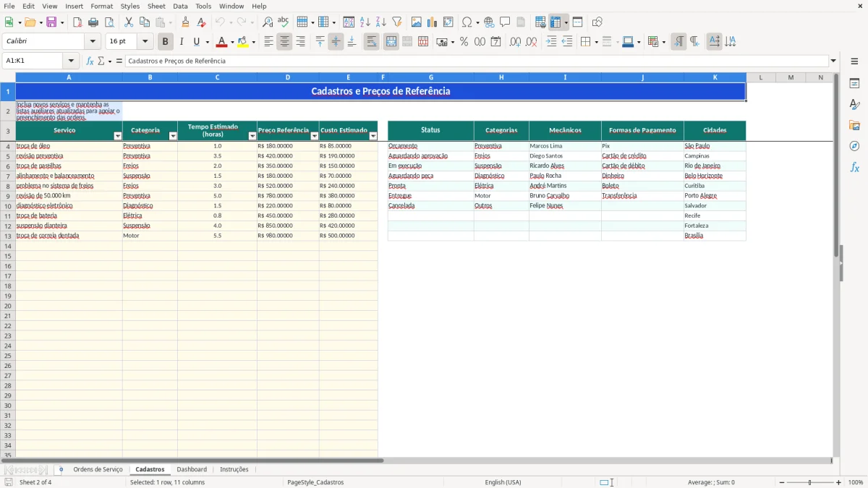Click Merge and Center Cells icon
868x488 pixels.
[x=391, y=42]
